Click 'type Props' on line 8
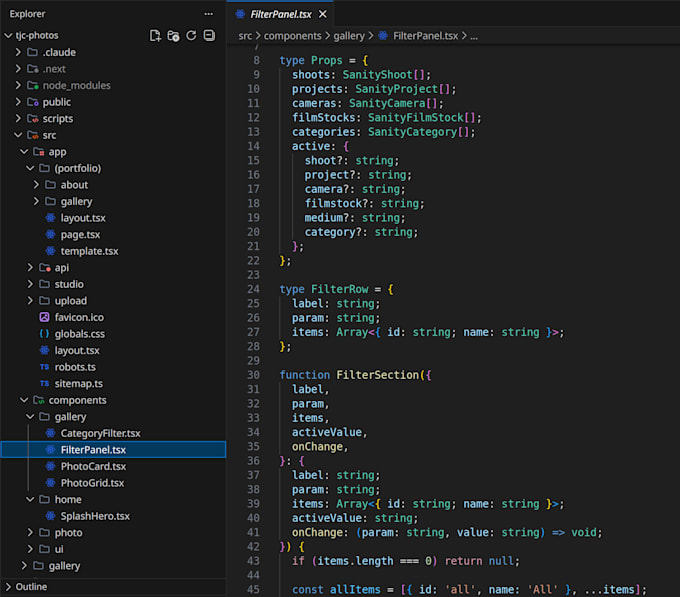The height and width of the screenshot is (597, 680). (x=311, y=60)
